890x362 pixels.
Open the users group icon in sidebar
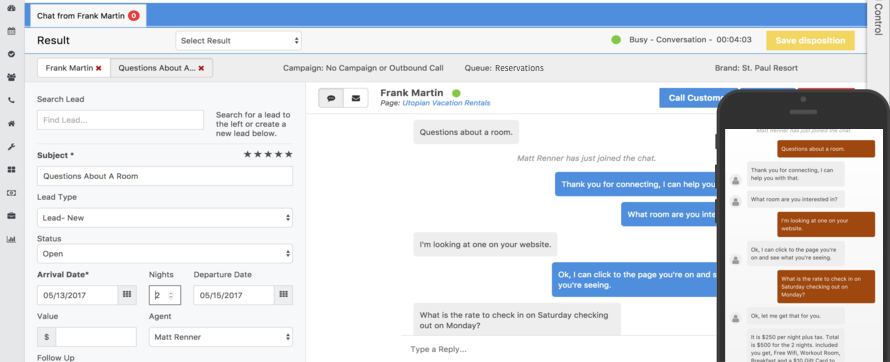click(x=11, y=77)
